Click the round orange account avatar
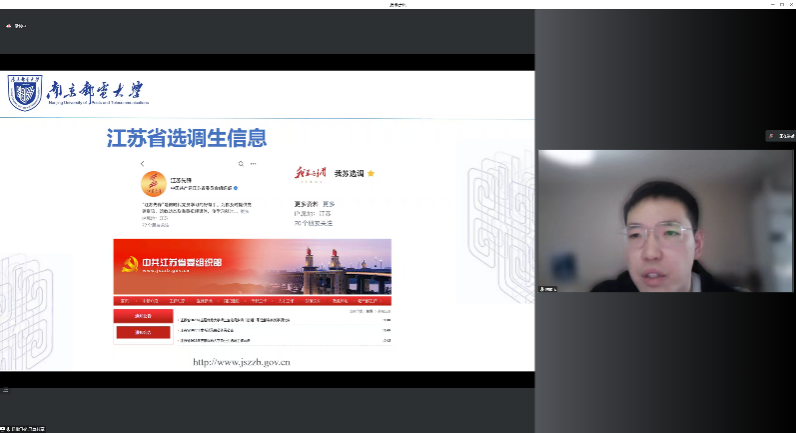Viewport: 796px width, 433px height. 153,186
